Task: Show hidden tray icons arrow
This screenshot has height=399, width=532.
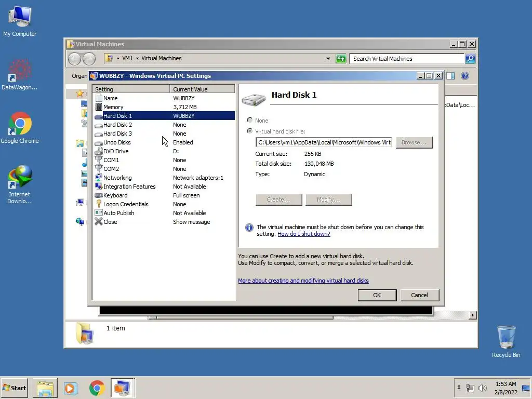Action: click(459, 388)
